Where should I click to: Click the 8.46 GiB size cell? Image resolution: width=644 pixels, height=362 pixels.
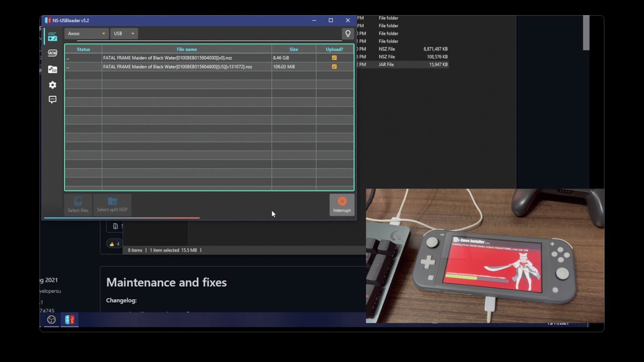(x=294, y=58)
